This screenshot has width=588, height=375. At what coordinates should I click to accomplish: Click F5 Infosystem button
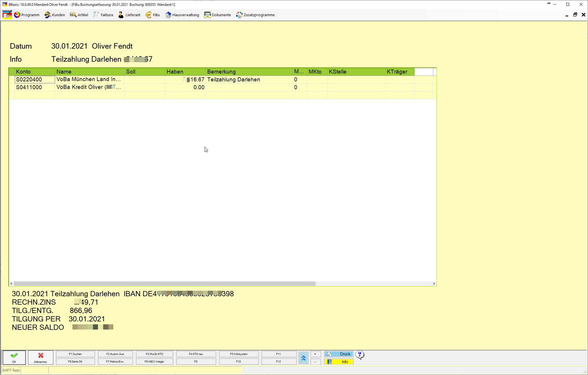point(239,354)
